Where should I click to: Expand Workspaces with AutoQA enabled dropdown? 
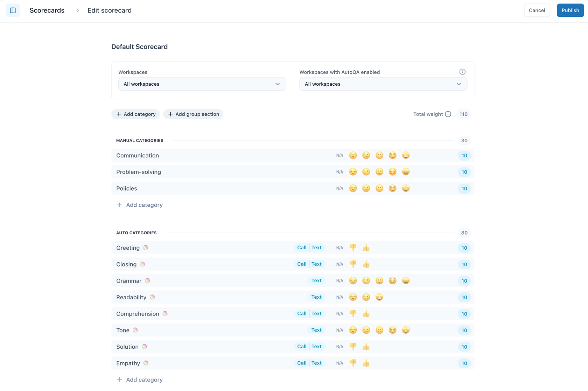click(383, 84)
